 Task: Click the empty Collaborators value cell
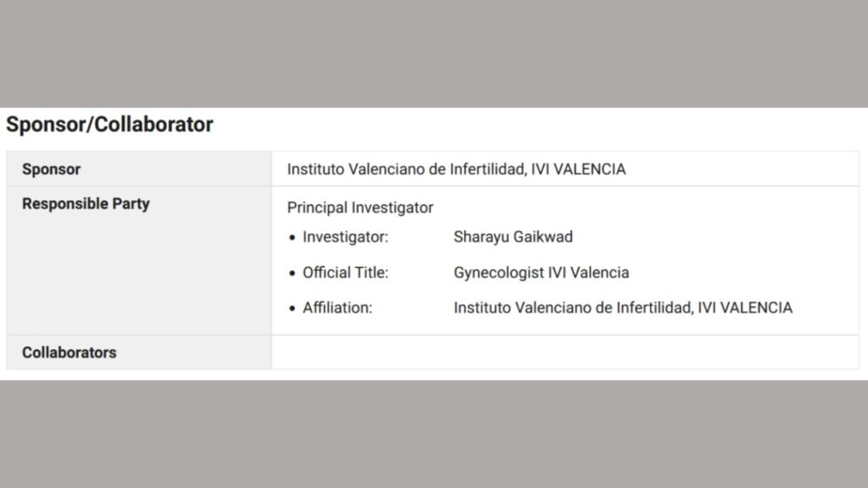pos(565,352)
